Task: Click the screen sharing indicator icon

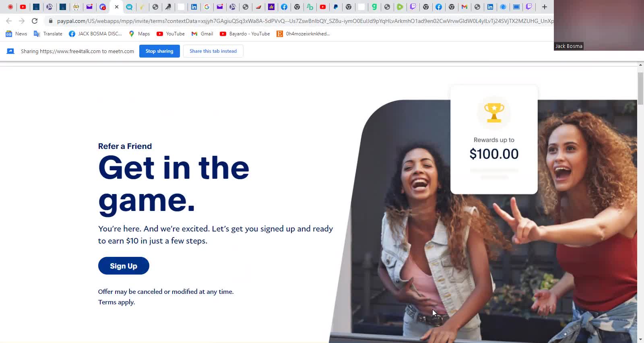Action: [10, 51]
